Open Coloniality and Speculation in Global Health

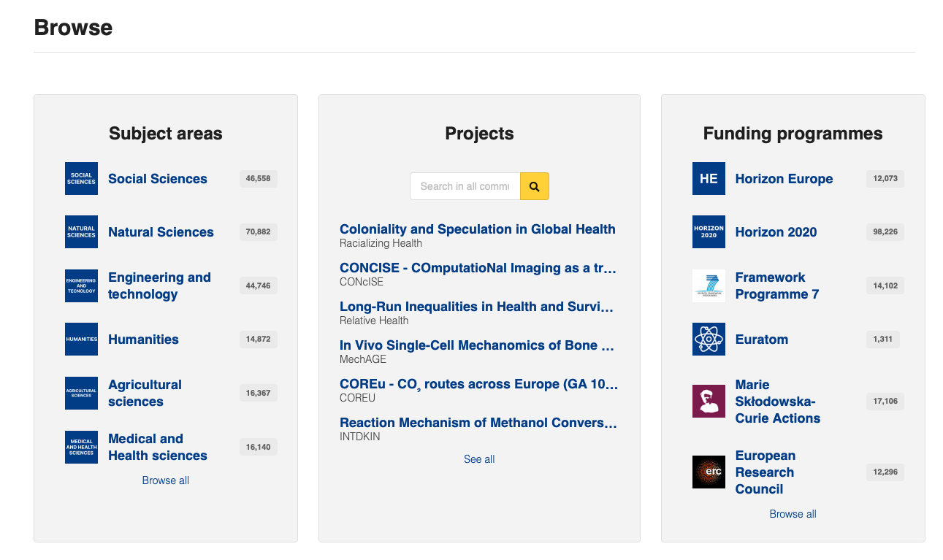(x=478, y=229)
